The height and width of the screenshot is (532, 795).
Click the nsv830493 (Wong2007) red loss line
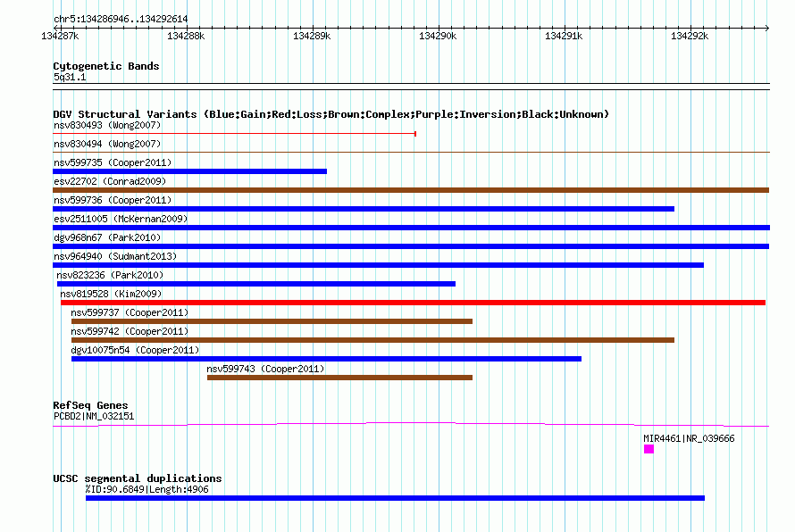click(x=234, y=134)
